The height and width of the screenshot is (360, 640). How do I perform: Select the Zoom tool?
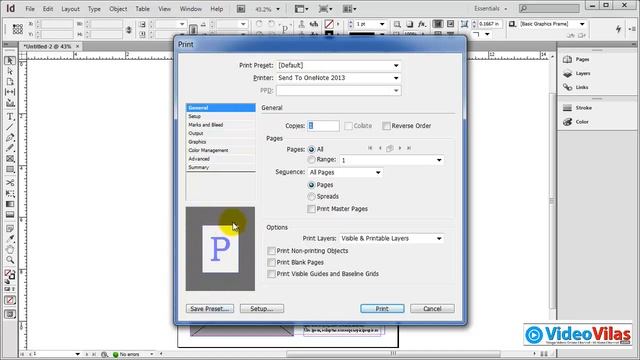pos(10,260)
